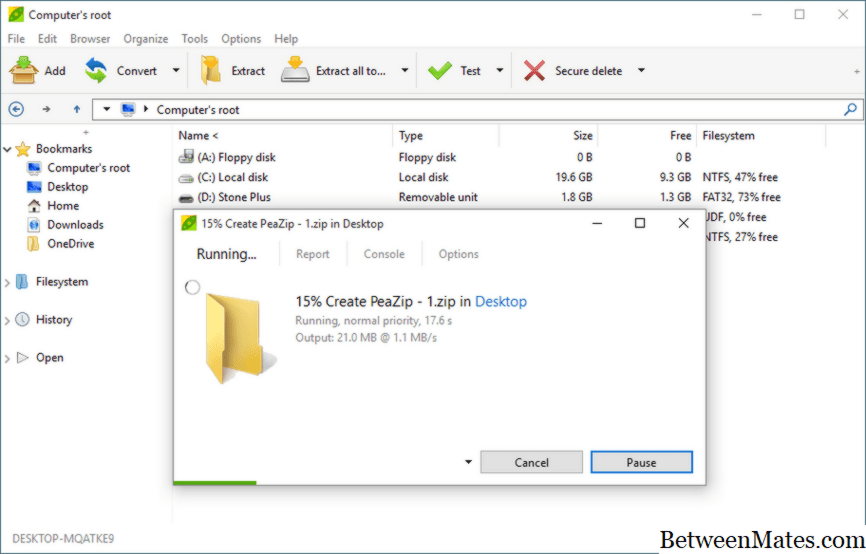Image resolution: width=866 pixels, height=554 pixels.
Task: Switch to the Report tab
Action: [313, 254]
